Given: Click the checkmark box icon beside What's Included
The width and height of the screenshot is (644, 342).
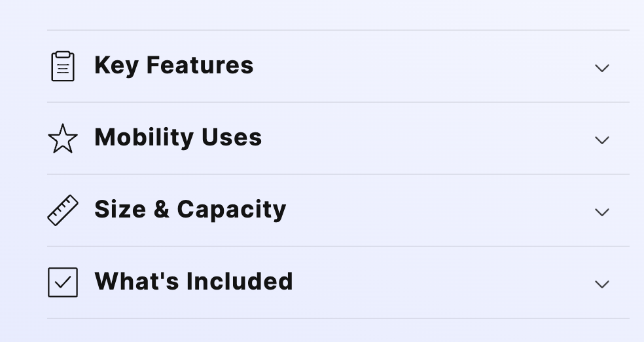Looking at the screenshot, I should [63, 282].
